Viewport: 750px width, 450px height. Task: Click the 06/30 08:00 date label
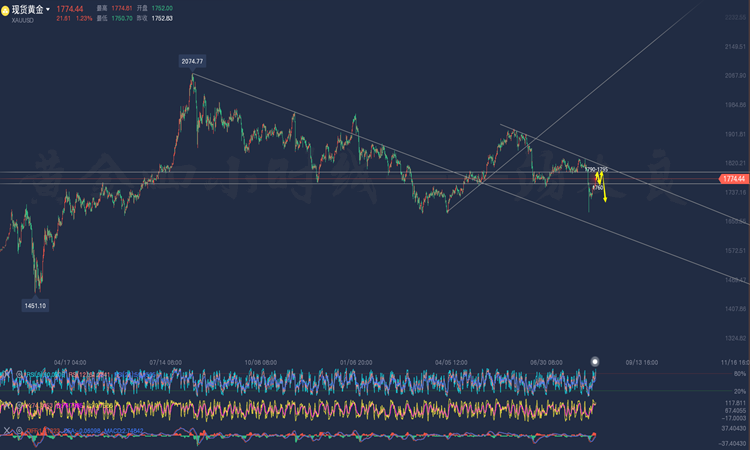coord(546,362)
